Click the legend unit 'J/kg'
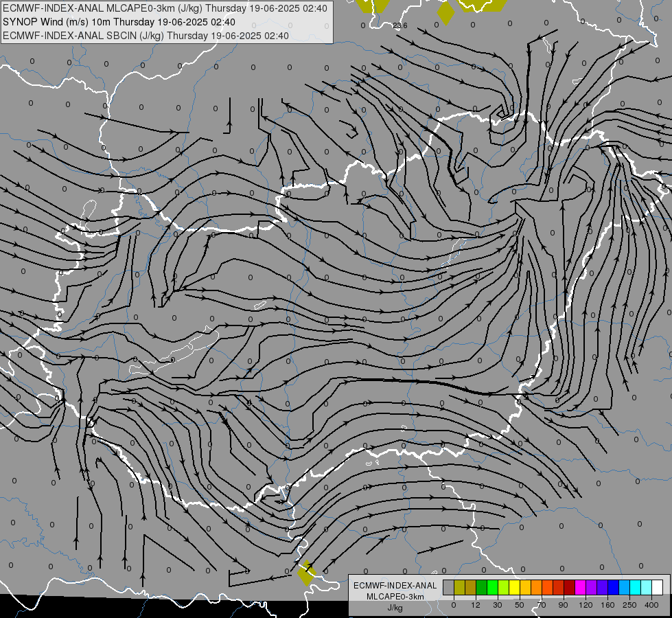672x618 pixels. point(395,608)
